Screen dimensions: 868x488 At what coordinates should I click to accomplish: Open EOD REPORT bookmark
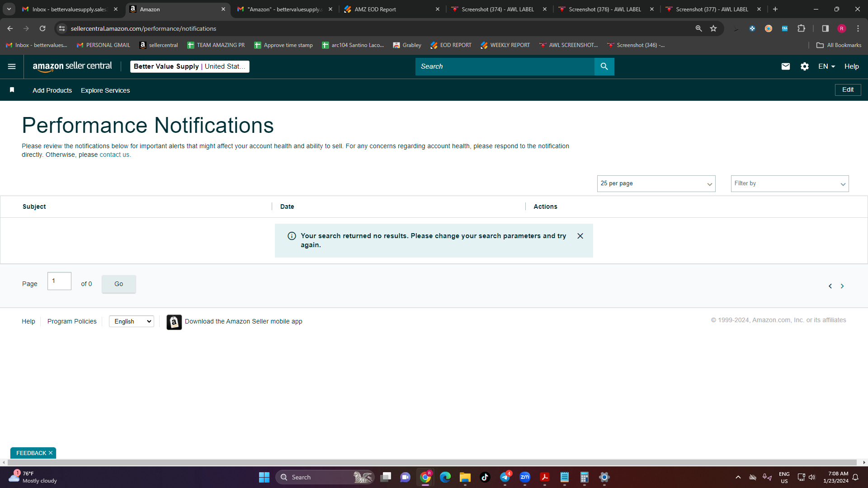point(451,45)
